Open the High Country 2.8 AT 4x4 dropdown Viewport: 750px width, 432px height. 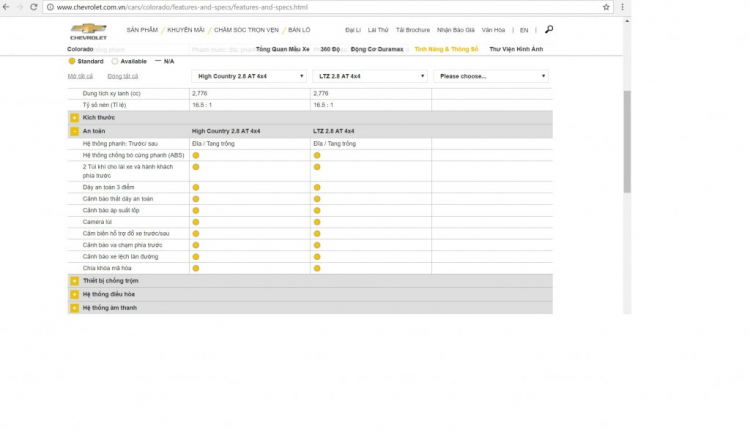(249, 76)
